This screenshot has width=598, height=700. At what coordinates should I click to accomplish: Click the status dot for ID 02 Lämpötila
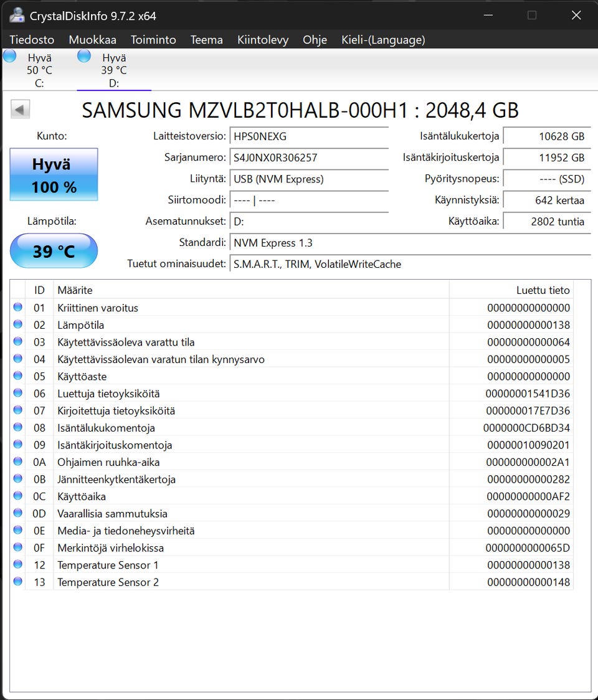pos(18,324)
